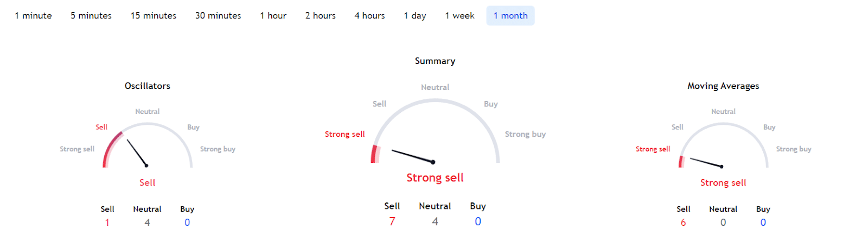This screenshot has height=241, width=868.
Task: Select the 1 day tab
Action: [415, 16]
